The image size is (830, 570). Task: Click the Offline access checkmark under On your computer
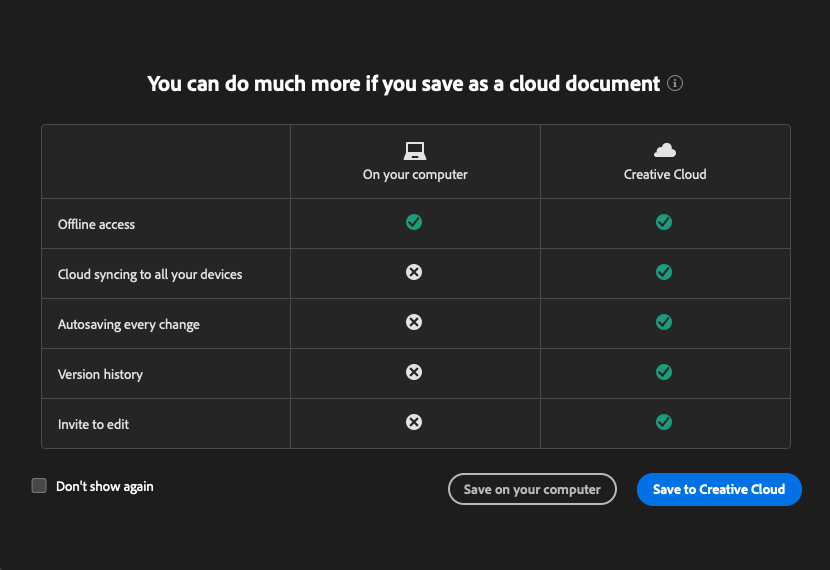[414, 222]
